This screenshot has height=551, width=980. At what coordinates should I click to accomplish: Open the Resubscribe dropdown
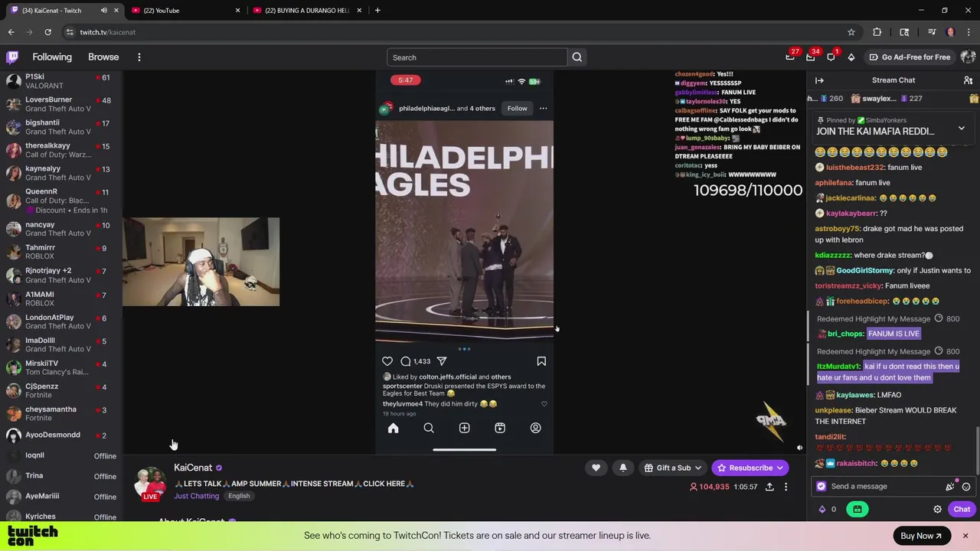click(x=750, y=468)
